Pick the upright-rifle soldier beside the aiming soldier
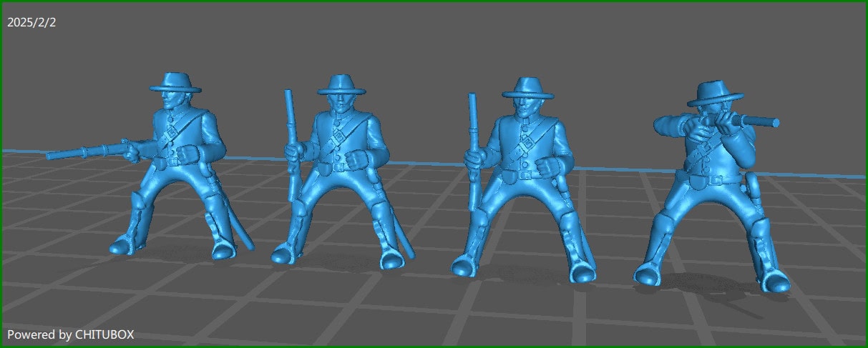 click(522, 179)
